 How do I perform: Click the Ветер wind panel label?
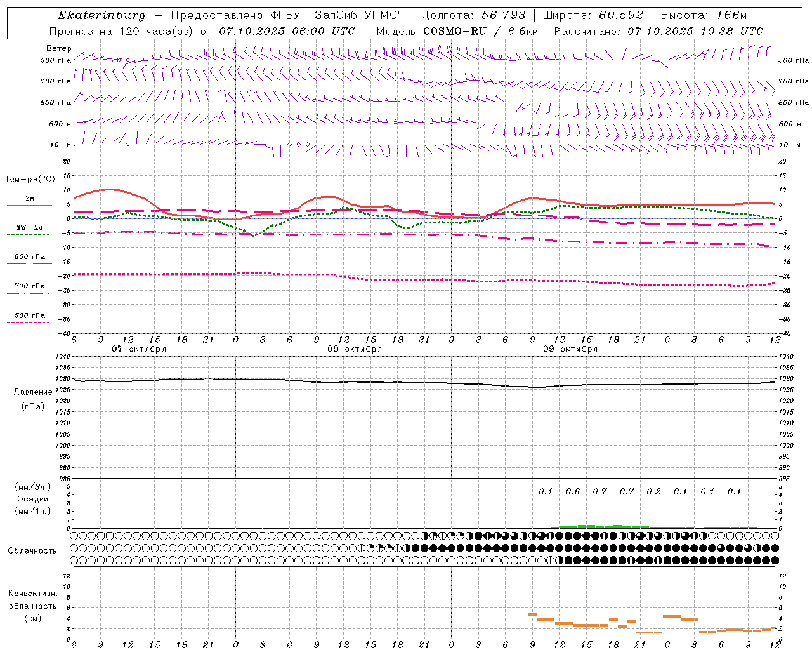point(59,48)
